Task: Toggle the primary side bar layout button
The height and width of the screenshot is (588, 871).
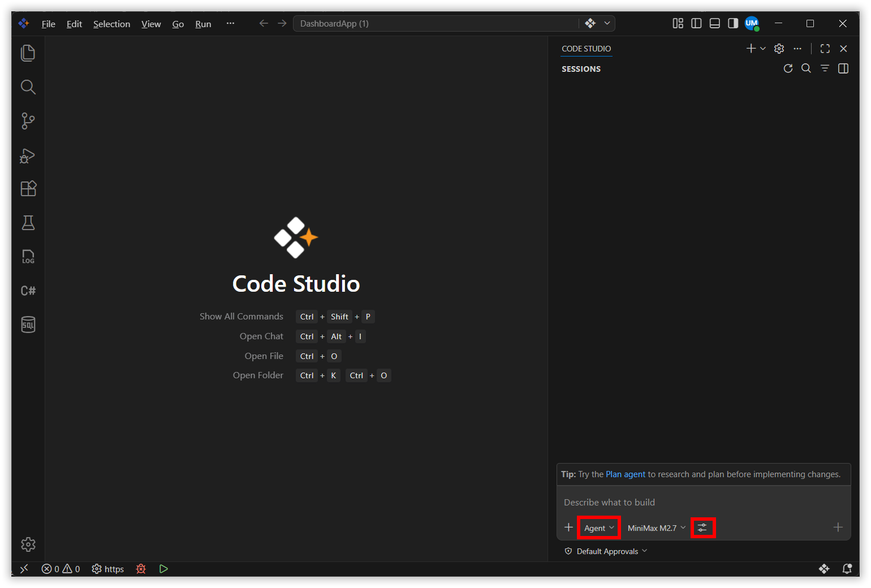Action: [x=696, y=23]
